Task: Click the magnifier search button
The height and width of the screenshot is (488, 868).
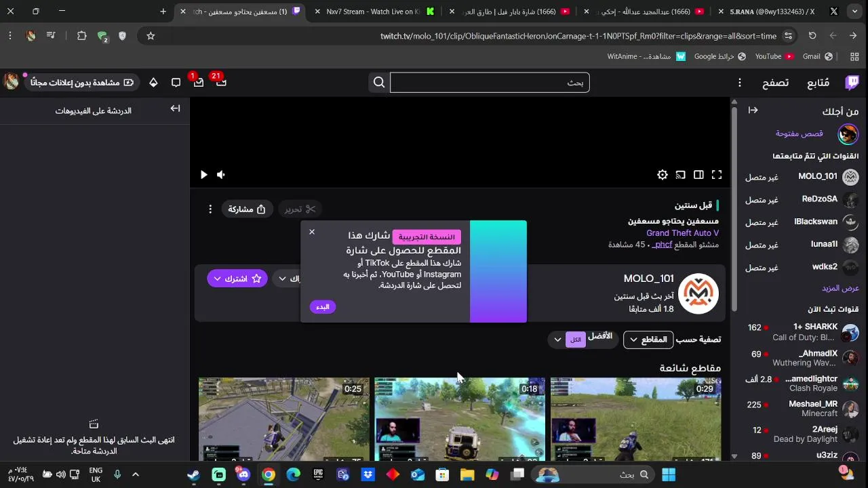Action: tap(379, 83)
